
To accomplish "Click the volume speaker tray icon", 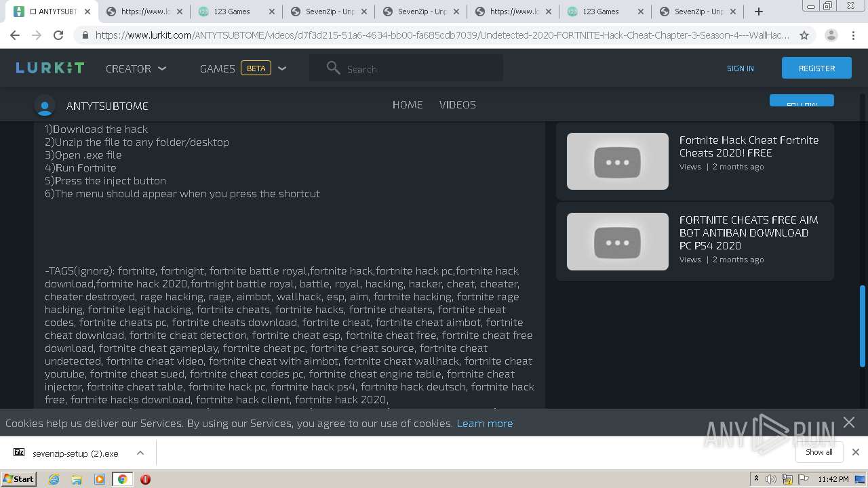I will [x=771, y=479].
